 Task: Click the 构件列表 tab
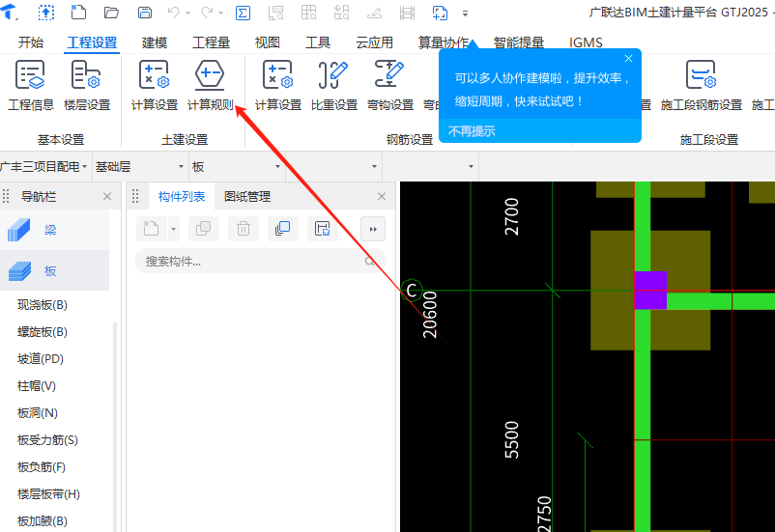point(182,197)
